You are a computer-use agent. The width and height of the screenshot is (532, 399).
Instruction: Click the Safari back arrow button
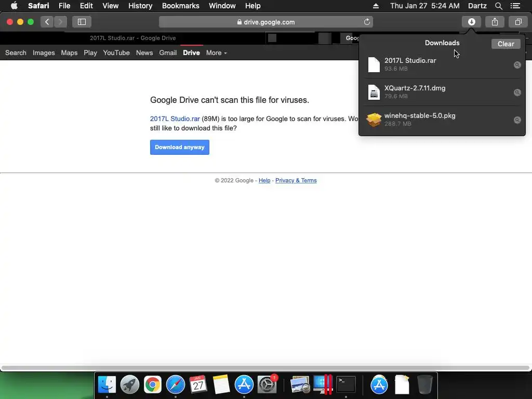(x=47, y=22)
